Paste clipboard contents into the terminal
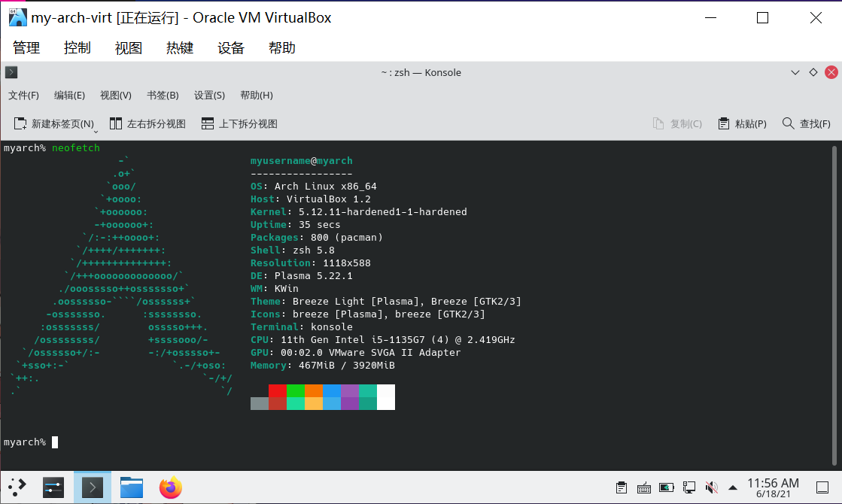The width and height of the screenshot is (842, 504). point(742,123)
